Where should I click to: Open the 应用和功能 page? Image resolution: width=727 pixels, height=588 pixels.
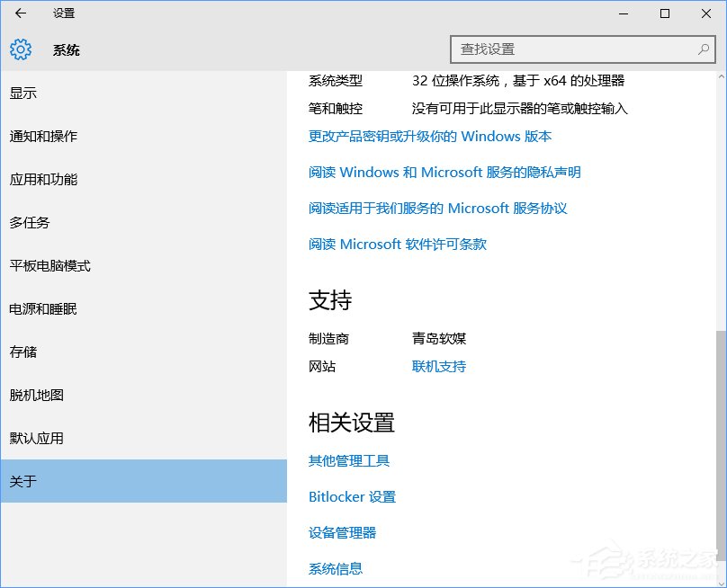tap(42, 179)
